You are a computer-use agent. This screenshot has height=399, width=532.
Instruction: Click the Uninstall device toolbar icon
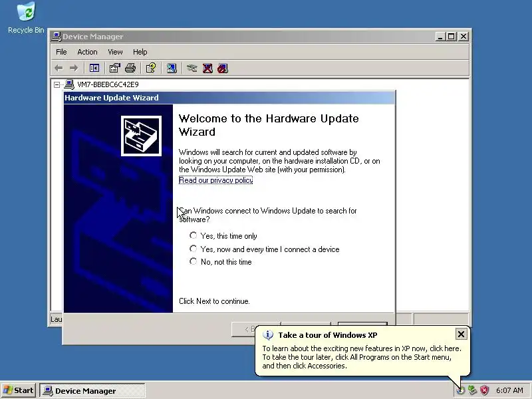(207, 68)
